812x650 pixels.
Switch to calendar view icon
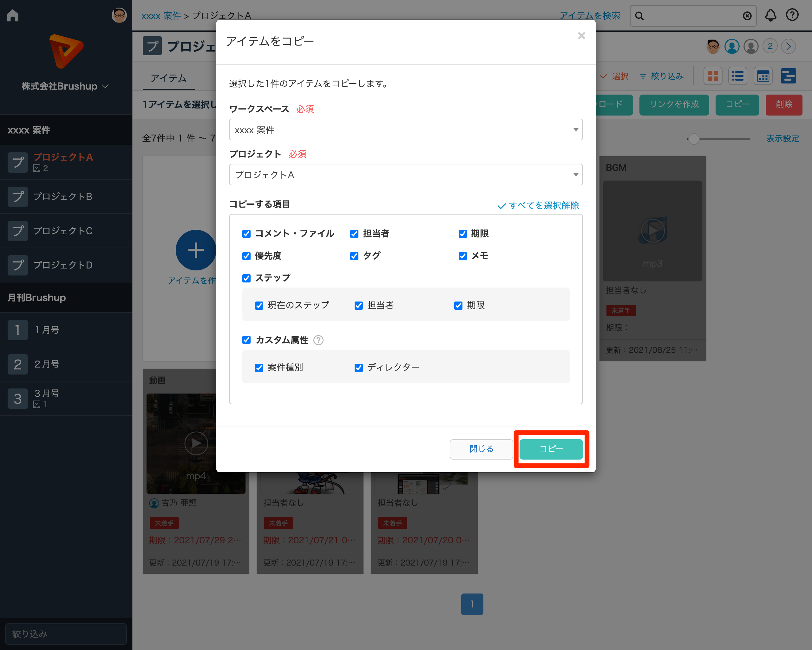(x=763, y=76)
